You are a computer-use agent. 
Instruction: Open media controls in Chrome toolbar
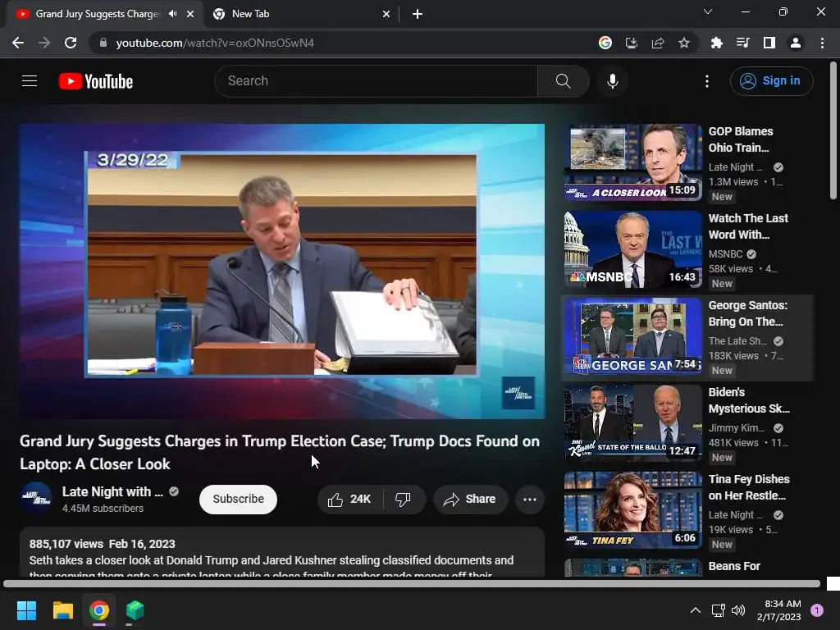(742, 43)
